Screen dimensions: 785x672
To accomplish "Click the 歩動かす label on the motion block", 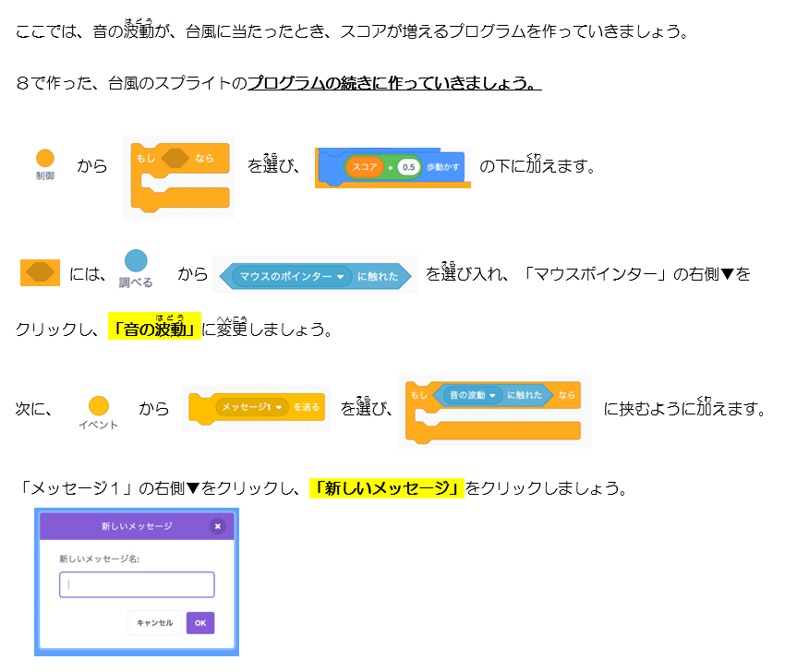I will (x=444, y=167).
